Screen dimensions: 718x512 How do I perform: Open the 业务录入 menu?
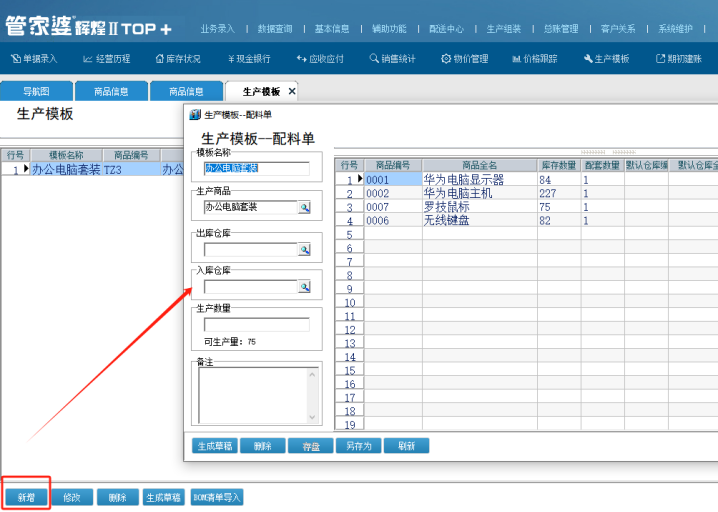pyautogui.click(x=218, y=29)
